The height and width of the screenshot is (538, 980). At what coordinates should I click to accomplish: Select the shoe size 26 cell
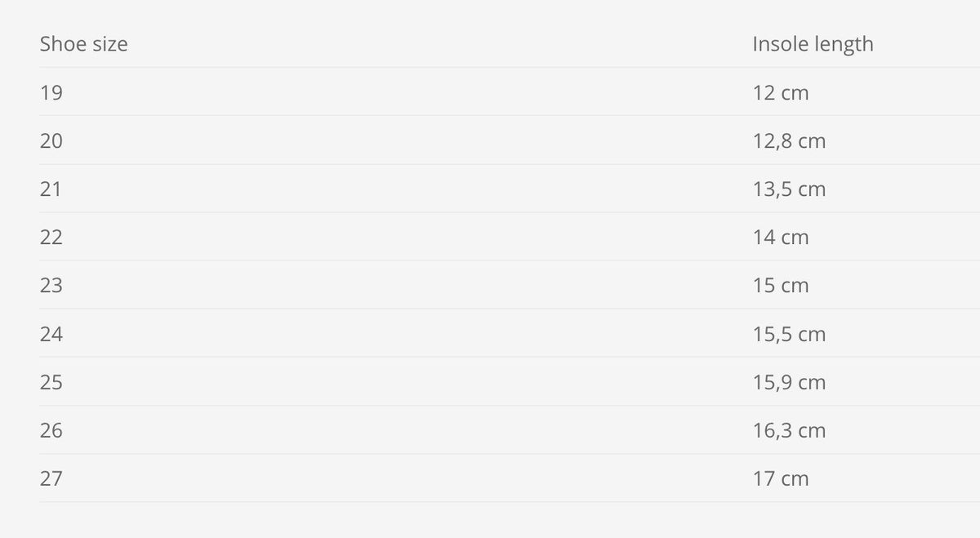[x=51, y=429]
